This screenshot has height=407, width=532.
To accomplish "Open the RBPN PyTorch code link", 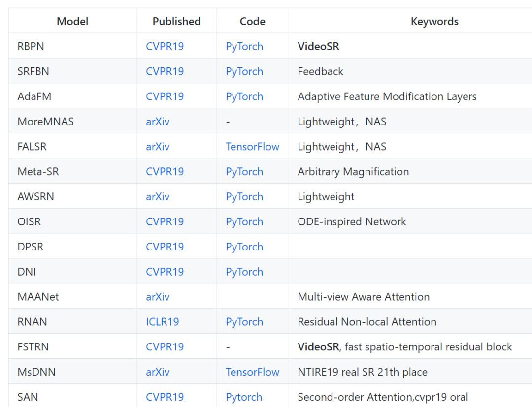I will pyautogui.click(x=244, y=46).
